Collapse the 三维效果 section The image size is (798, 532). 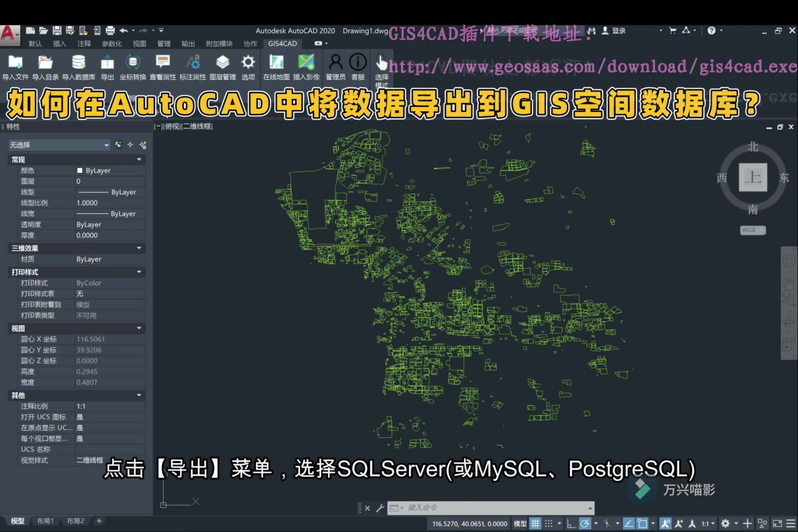pyautogui.click(x=139, y=248)
